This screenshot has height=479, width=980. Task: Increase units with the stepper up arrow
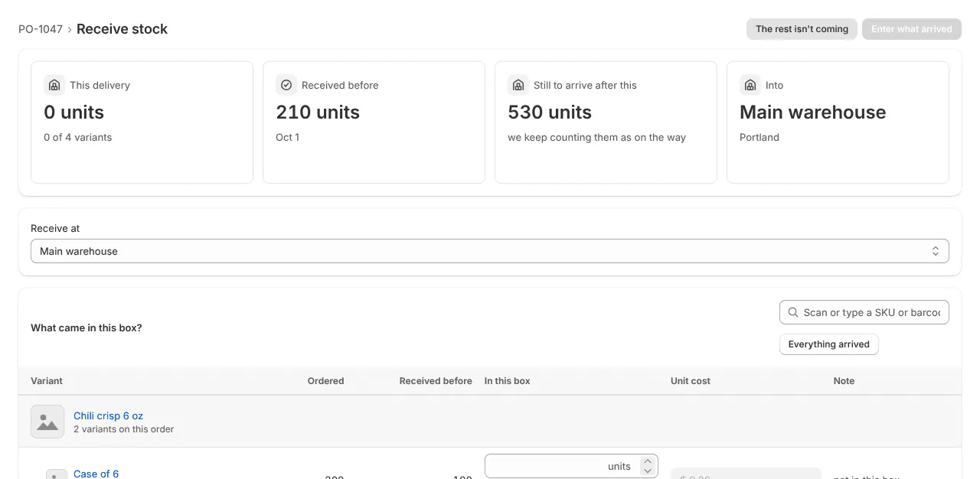pyautogui.click(x=648, y=461)
